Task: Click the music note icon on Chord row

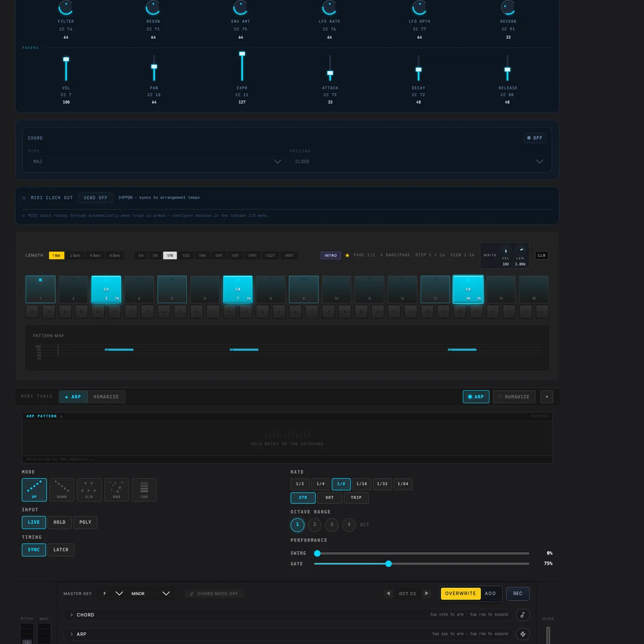Action: (522, 615)
